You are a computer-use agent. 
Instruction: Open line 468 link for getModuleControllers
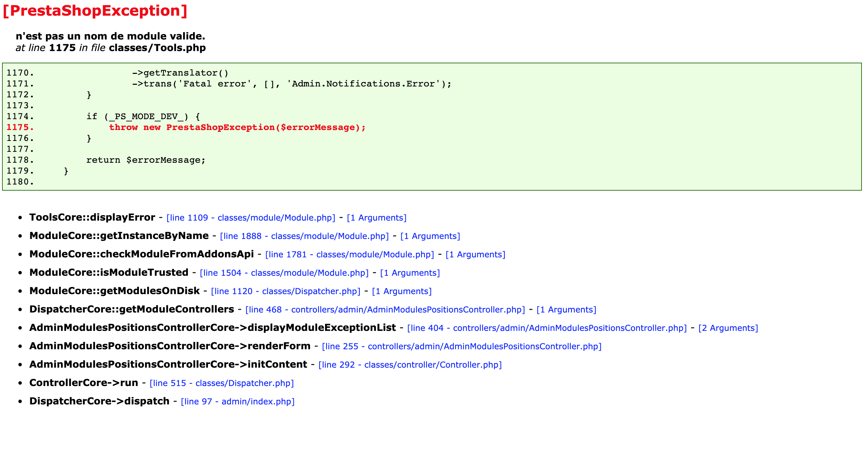coord(384,309)
